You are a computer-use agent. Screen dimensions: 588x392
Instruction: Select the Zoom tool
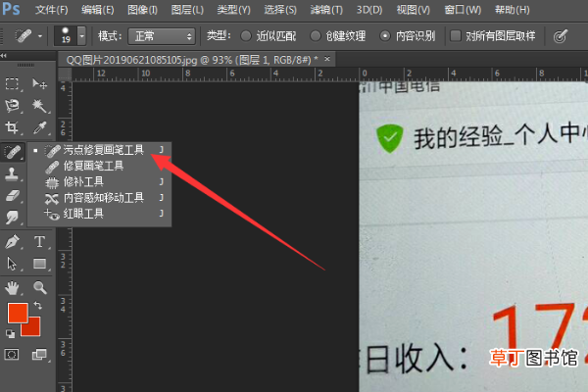[x=40, y=288]
